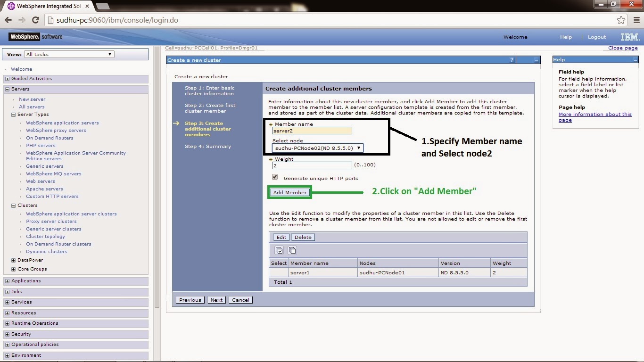This screenshot has width=644, height=362.
Task: Click the Previous button
Action: click(x=190, y=300)
